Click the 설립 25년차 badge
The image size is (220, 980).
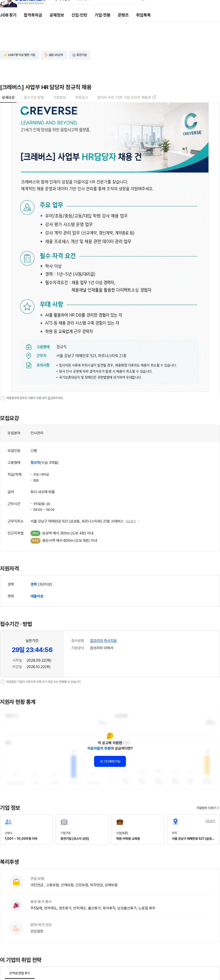(x=54, y=55)
